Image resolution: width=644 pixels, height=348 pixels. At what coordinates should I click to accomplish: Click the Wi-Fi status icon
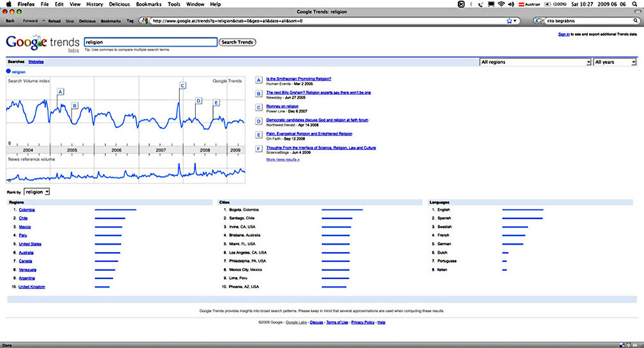(x=501, y=4)
